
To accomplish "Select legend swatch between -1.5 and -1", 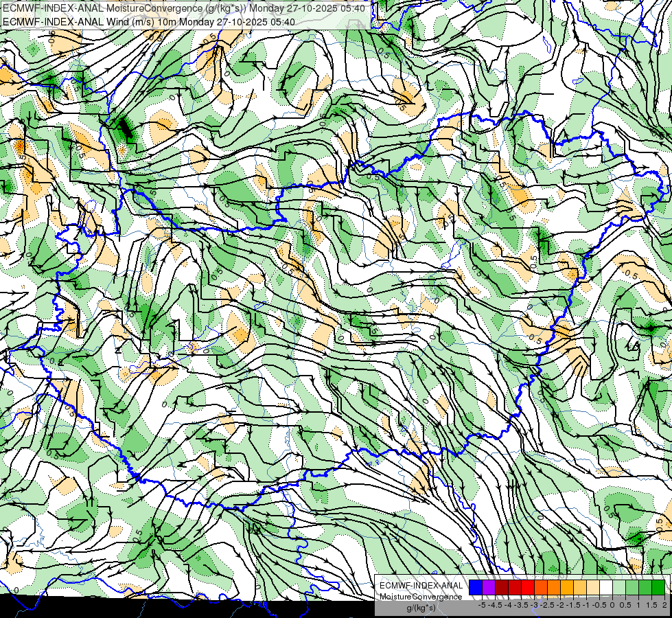I will click(x=580, y=587).
